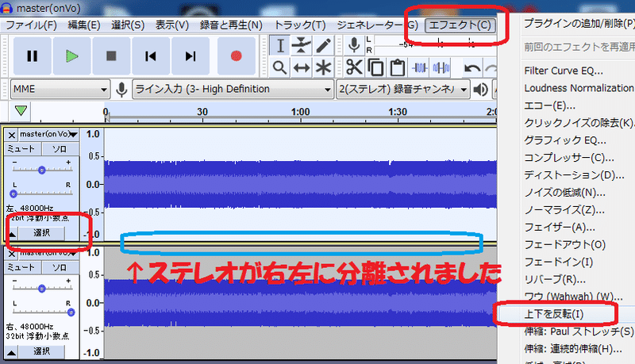Select the asterisk Multi-tool
This screenshot has width=635, height=364.
(323, 67)
